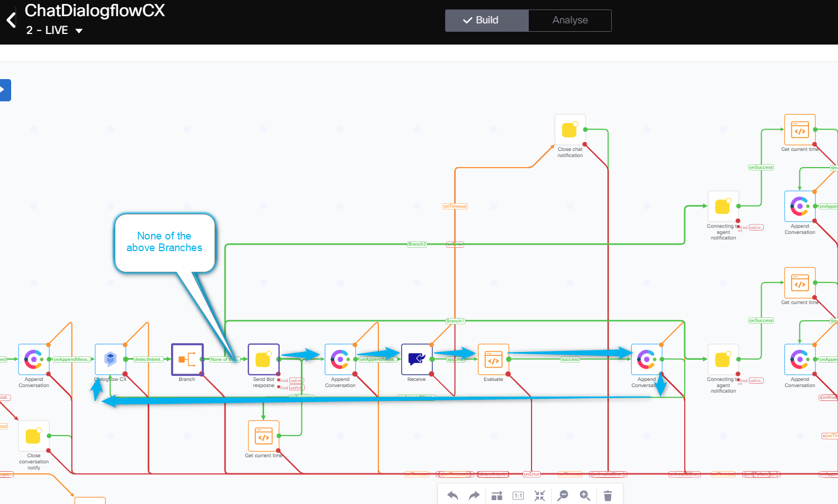Select upper Connecting to agent notification node
The width and height of the screenshot is (838, 504).
(x=723, y=206)
